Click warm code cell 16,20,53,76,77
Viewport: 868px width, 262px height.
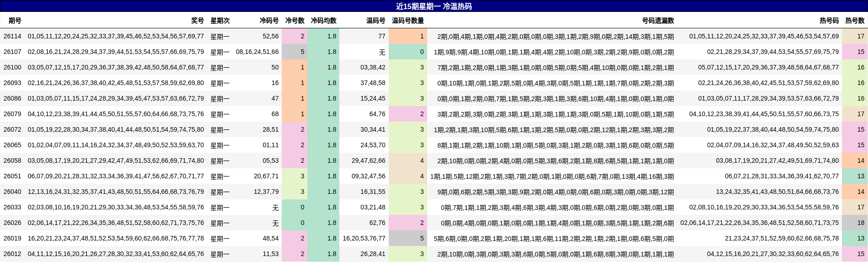coord(364,238)
